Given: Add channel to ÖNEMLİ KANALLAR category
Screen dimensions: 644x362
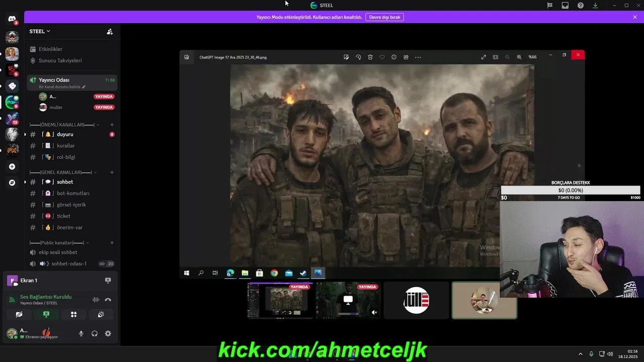Looking at the screenshot, I should pyautogui.click(x=112, y=125).
